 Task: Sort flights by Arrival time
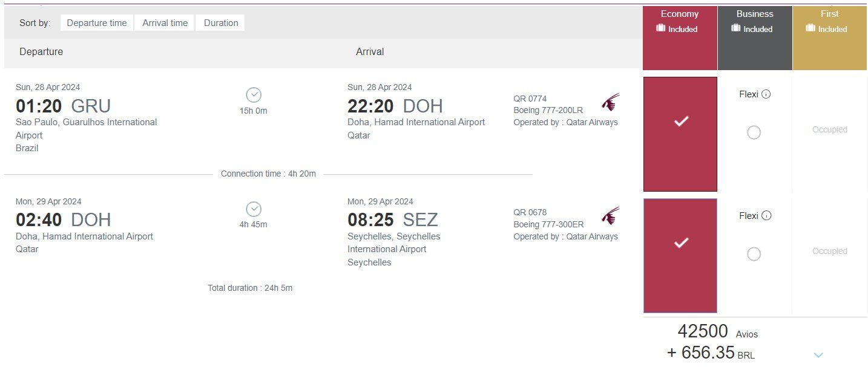tap(165, 23)
